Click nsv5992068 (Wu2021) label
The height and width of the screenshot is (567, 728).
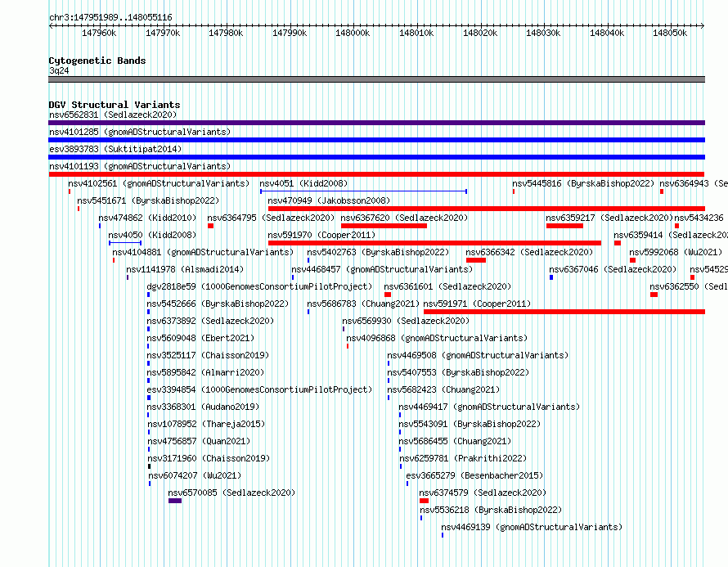pos(676,252)
